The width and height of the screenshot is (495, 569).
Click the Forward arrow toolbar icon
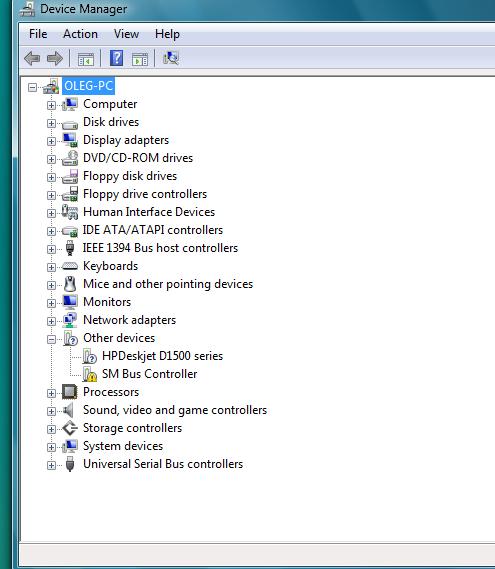tap(55, 58)
